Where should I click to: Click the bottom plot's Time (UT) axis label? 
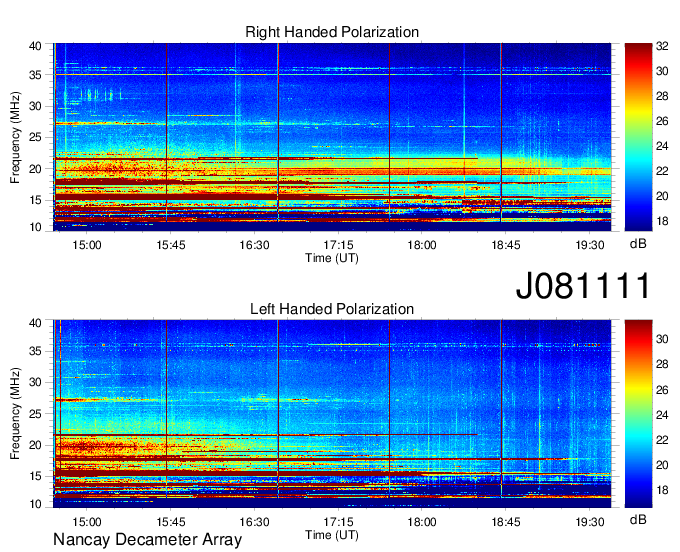coord(332,535)
